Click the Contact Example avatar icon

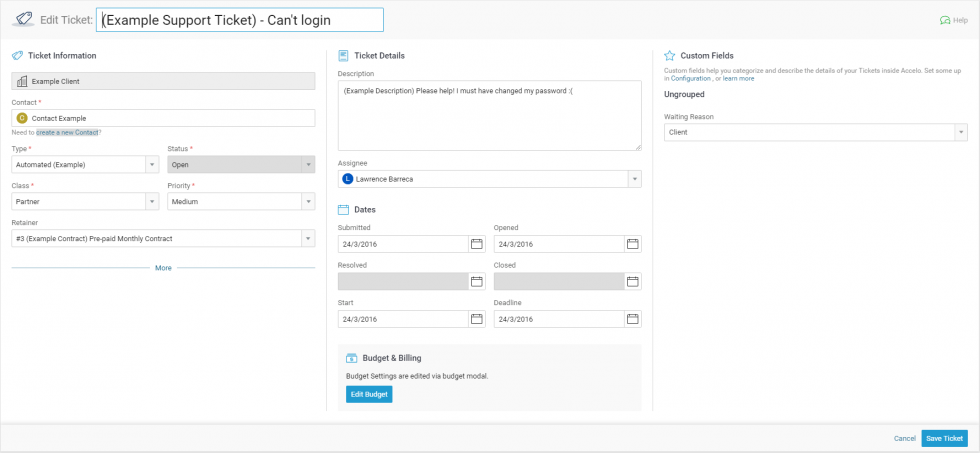point(22,118)
